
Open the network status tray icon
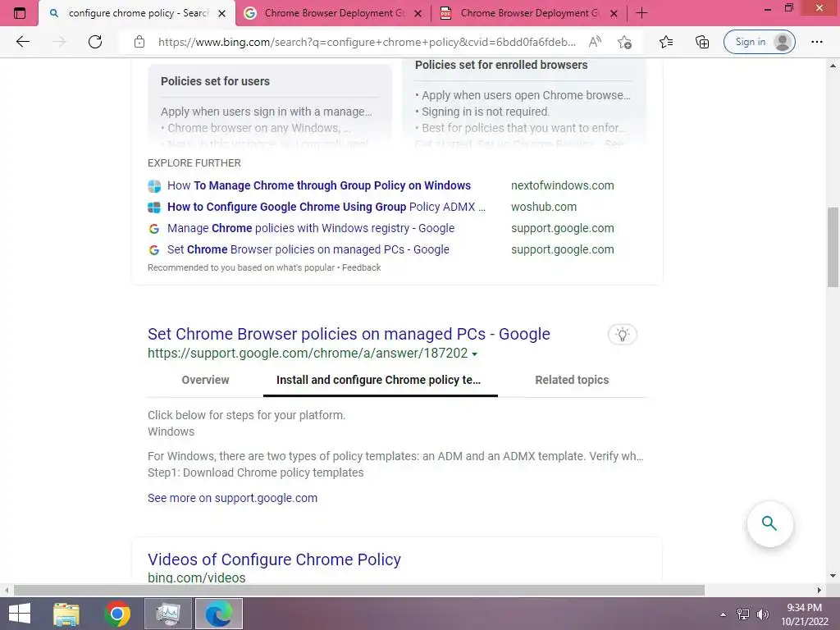click(742, 614)
